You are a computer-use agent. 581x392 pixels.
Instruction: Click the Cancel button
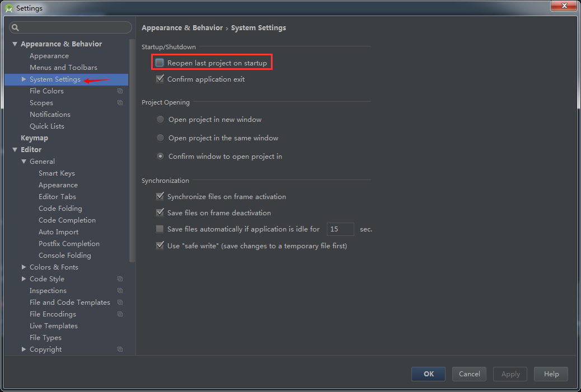469,374
